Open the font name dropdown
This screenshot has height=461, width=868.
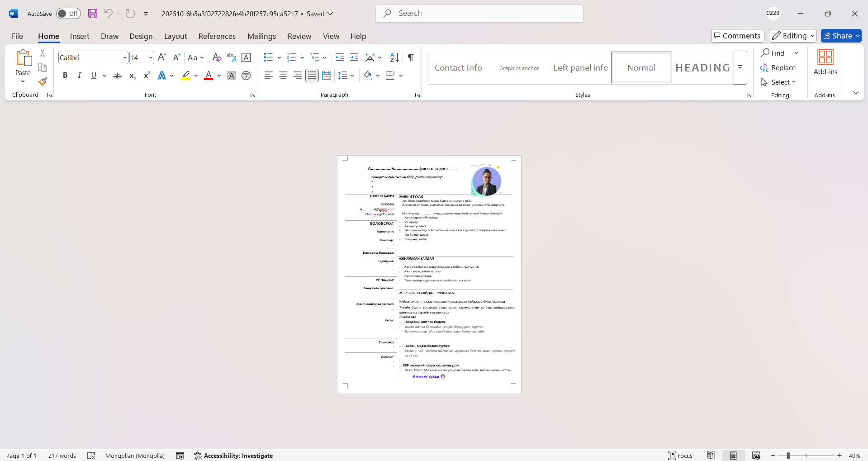pos(125,57)
